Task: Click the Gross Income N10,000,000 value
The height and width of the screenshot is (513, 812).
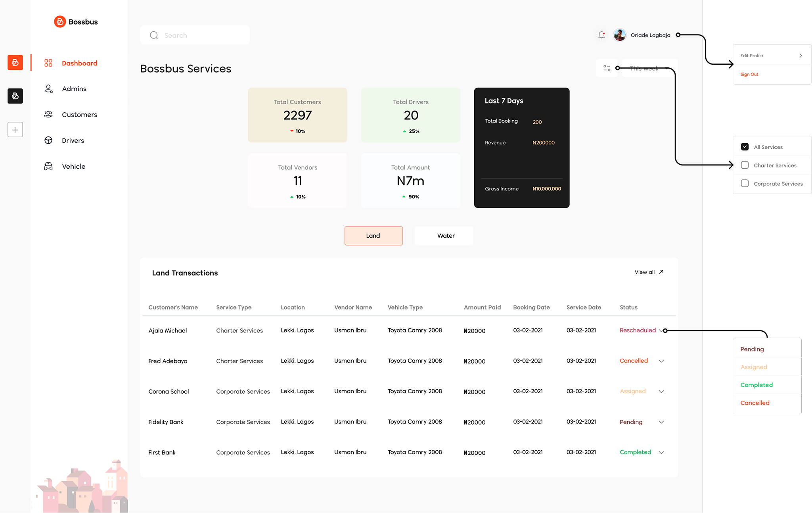Action: click(x=547, y=189)
